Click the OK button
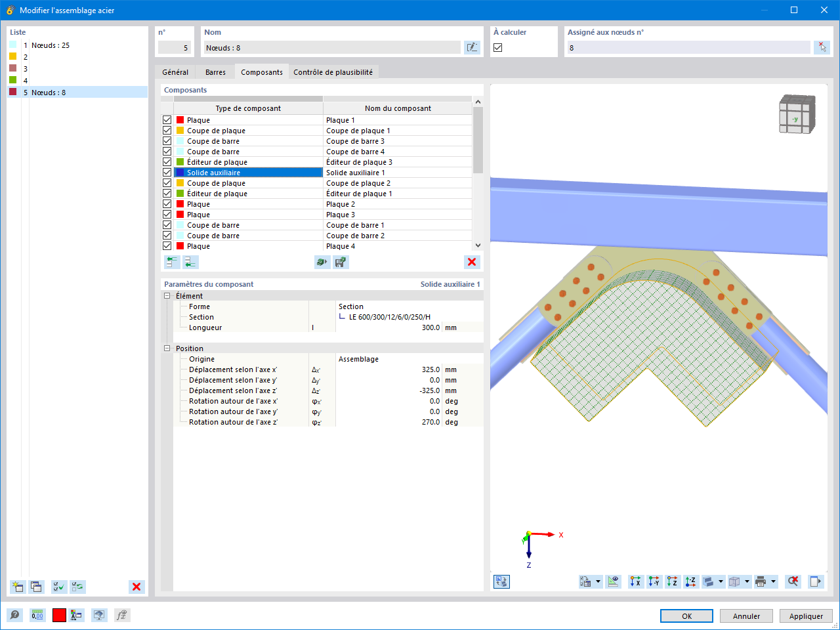 [x=686, y=616]
